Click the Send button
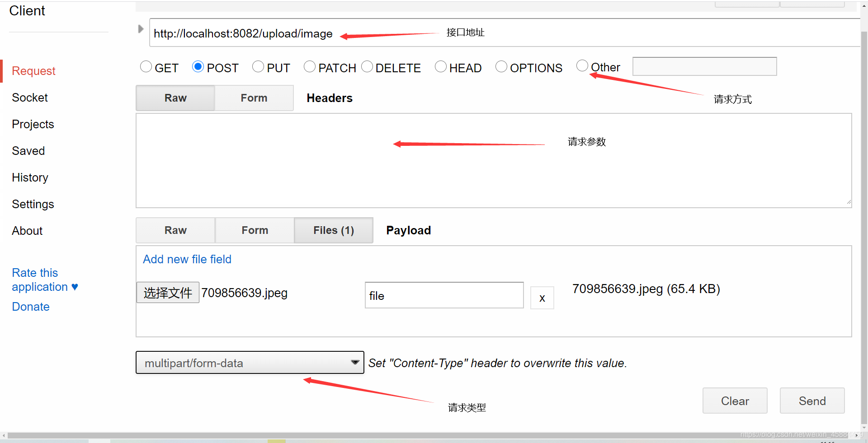Screen dimensions: 868x443 811,401
